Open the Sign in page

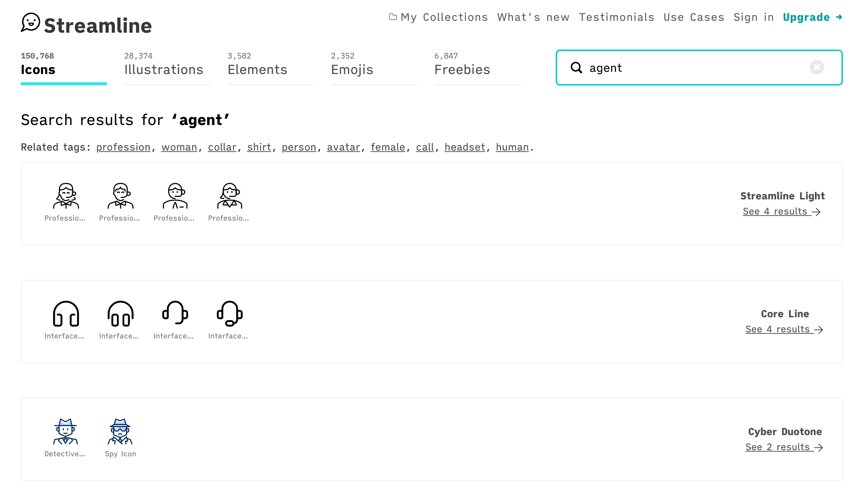tap(753, 17)
